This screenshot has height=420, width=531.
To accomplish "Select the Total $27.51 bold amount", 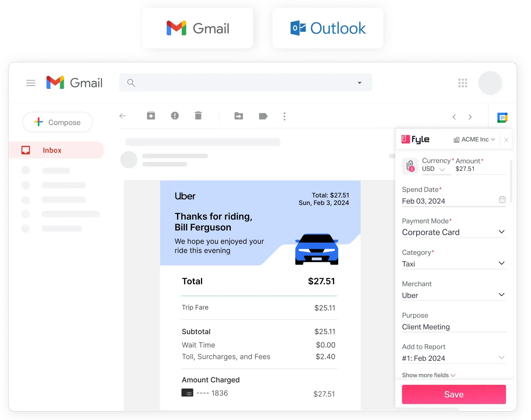I will tap(321, 281).
